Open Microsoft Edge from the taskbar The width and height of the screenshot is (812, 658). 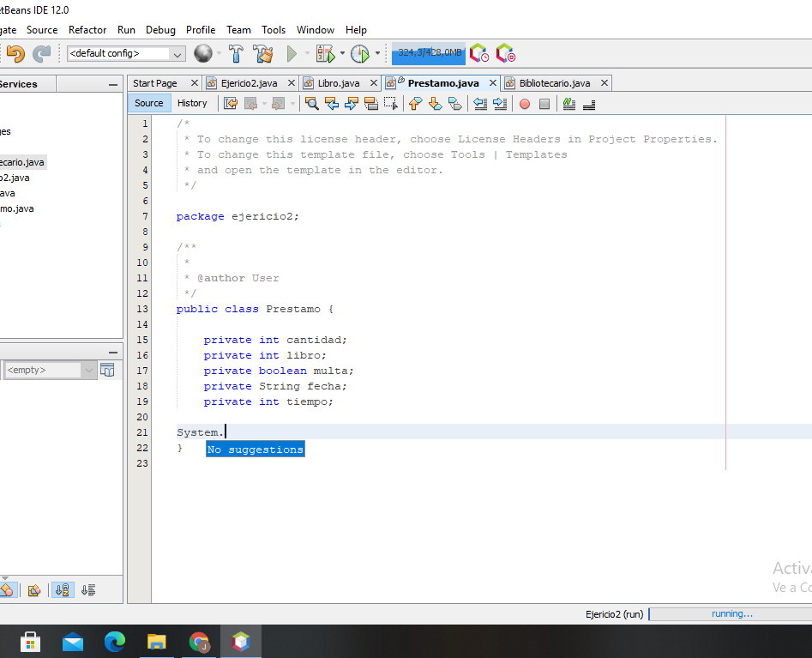click(x=114, y=642)
